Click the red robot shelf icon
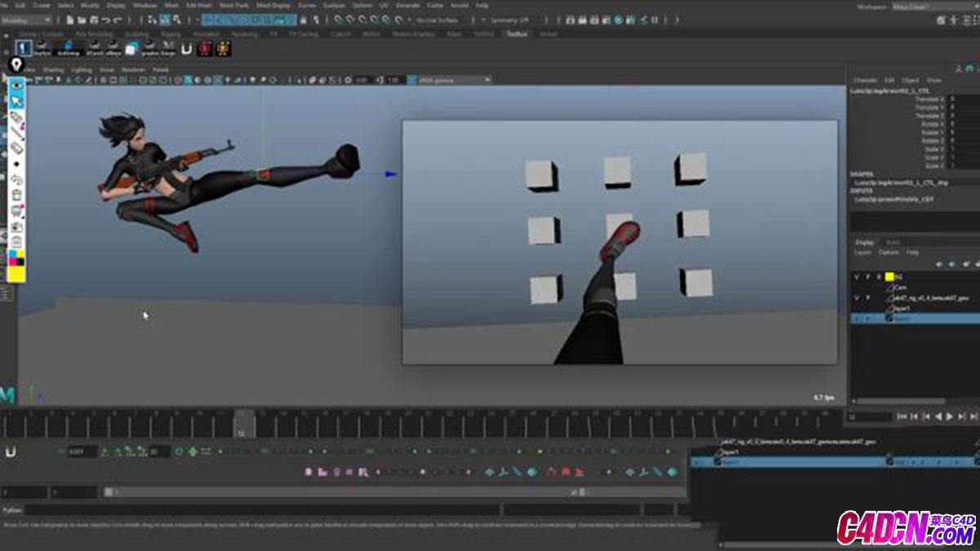This screenshot has height=551, width=980. [206, 49]
